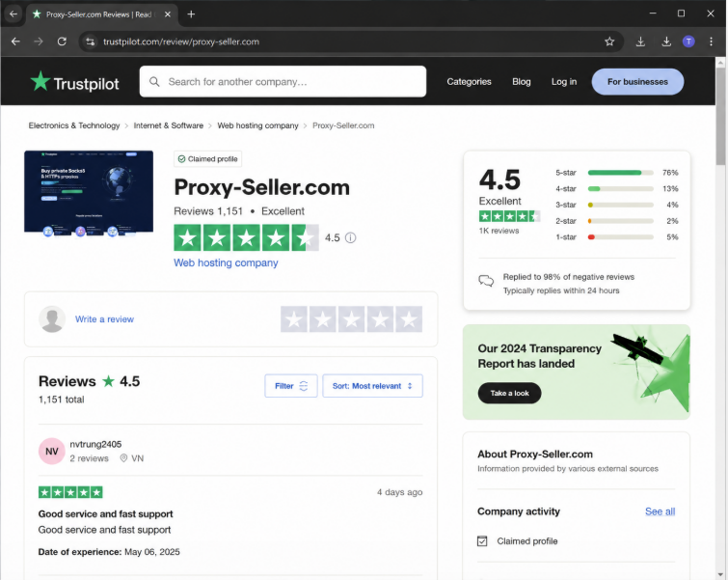Filter reviews by the 5-star row
Screen dimensions: 728x580
coord(616,173)
